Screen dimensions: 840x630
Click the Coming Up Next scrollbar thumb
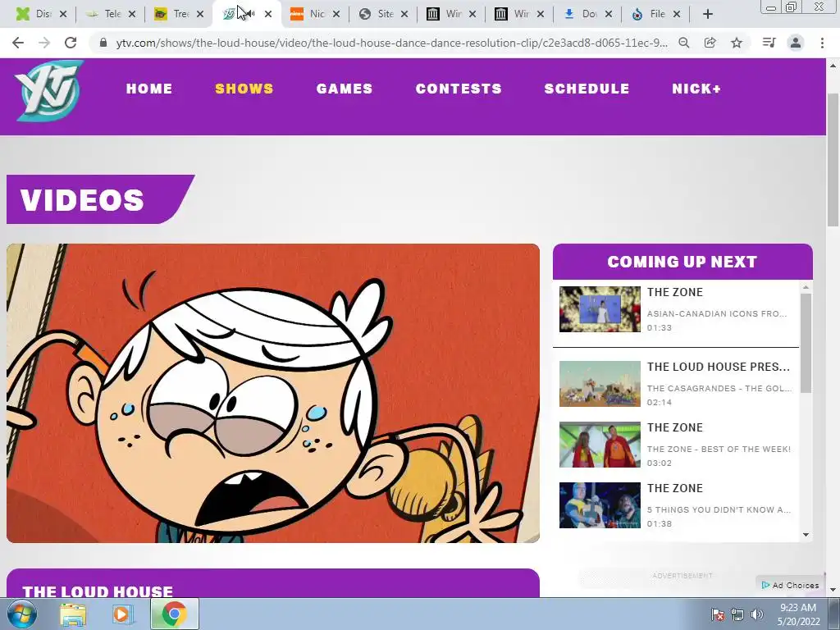[806, 343]
